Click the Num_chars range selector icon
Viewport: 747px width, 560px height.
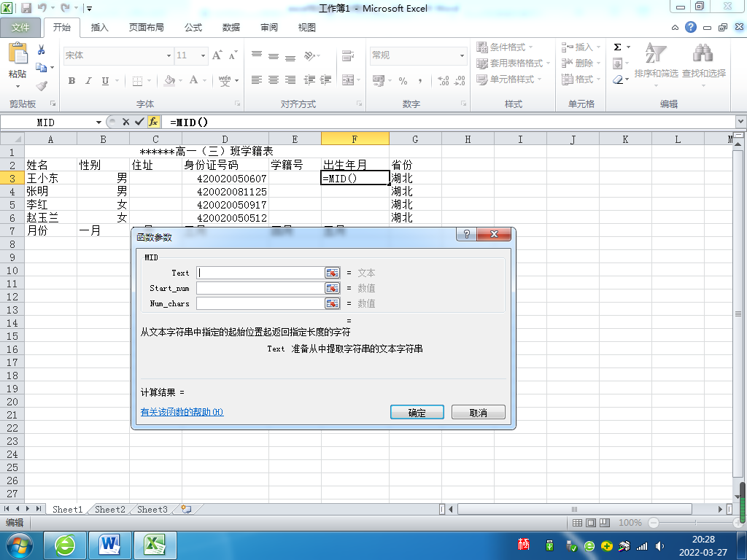pos(332,303)
